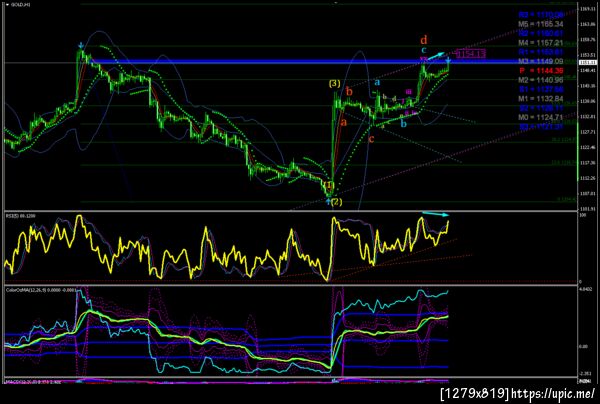This screenshot has height=404, width=600.
Task: Select the cyan down arrow at the latest candle
Action: tap(448, 60)
